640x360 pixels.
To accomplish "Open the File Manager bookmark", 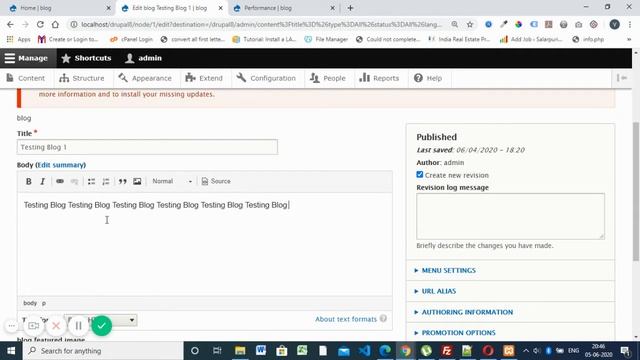I will coord(326,39).
